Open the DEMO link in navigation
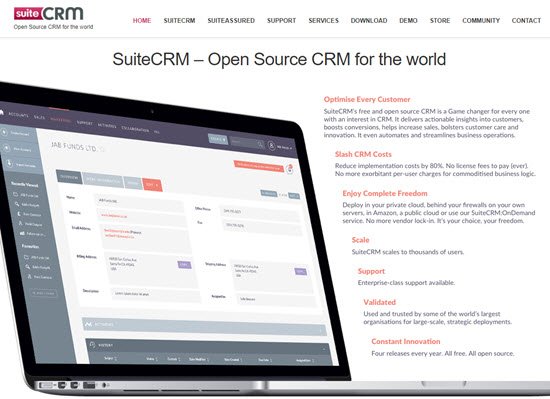Viewport: 550px width, 399px height. [x=408, y=21]
